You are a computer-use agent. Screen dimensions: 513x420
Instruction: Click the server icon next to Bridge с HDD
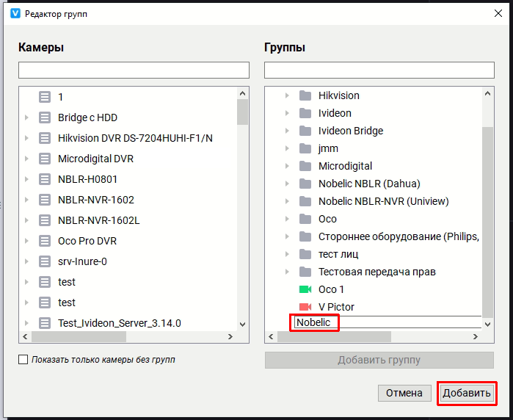click(x=45, y=117)
